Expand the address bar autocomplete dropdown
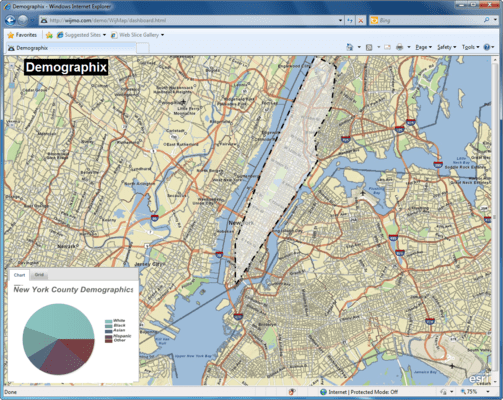The image size is (503, 400). (340, 20)
